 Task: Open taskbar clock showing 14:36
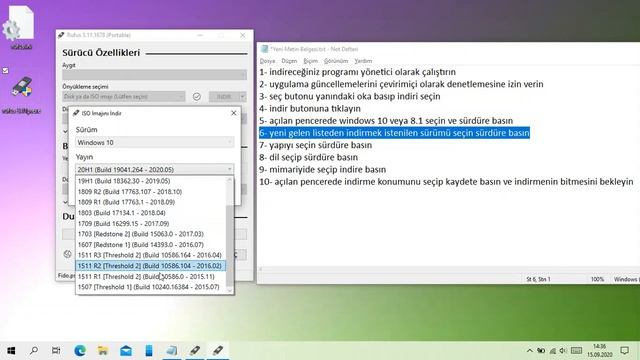tap(600, 351)
